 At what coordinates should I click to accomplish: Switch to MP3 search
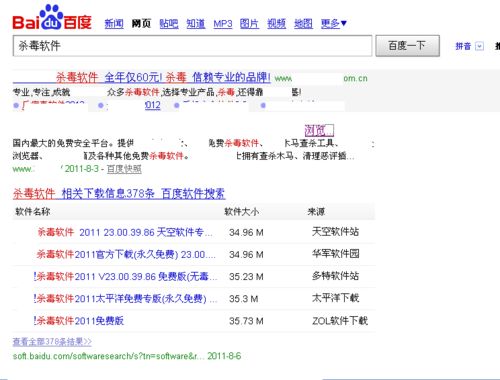[x=223, y=24]
